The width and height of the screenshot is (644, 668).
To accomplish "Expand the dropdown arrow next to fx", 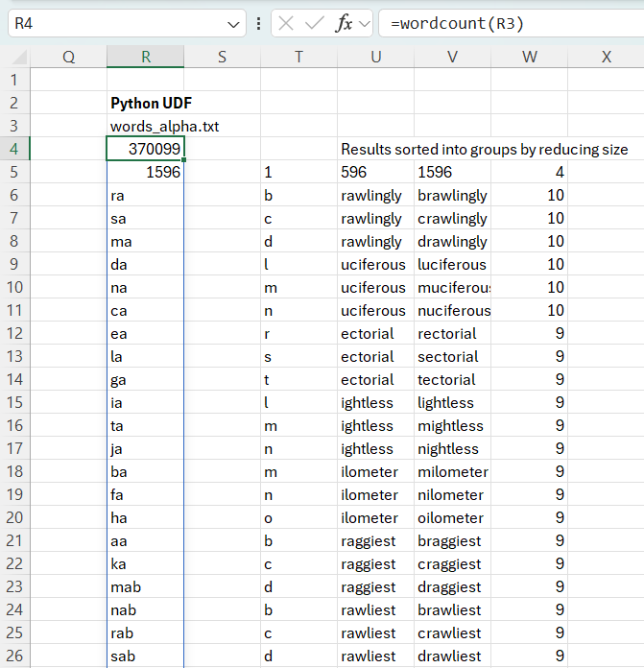I will tap(365, 24).
